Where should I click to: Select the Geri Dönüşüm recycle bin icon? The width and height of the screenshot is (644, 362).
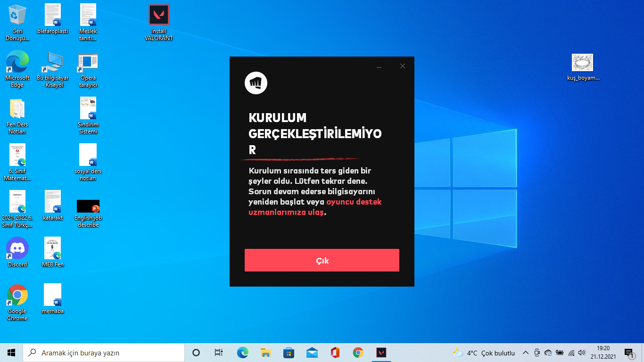tap(17, 23)
